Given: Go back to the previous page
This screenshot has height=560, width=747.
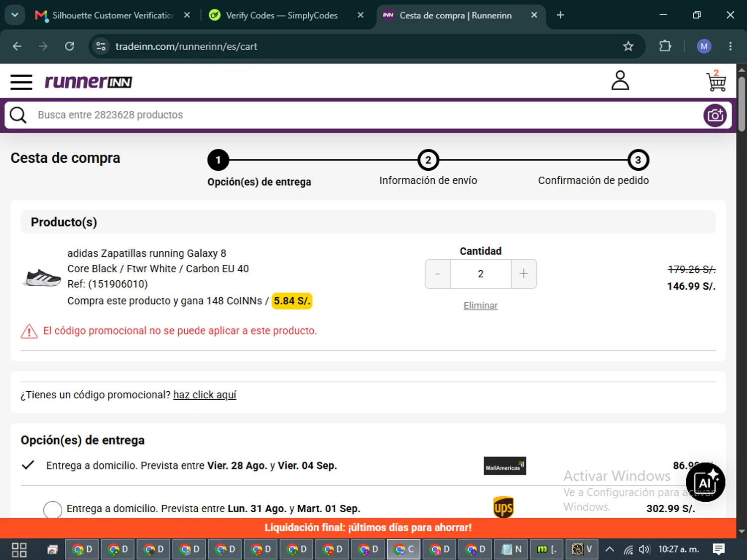Looking at the screenshot, I should pos(17,46).
